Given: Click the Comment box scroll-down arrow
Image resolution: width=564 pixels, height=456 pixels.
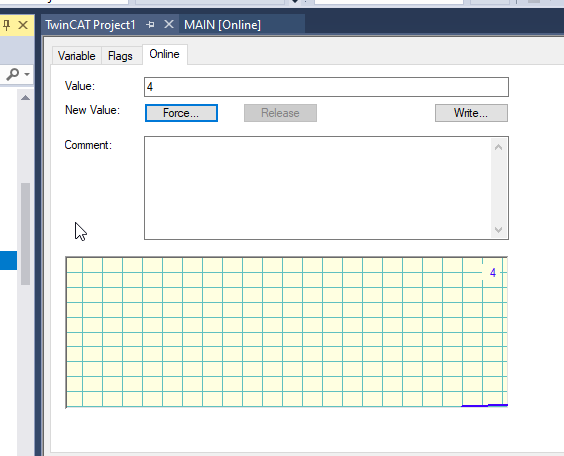Looking at the screenshot, I should point(499,229).
